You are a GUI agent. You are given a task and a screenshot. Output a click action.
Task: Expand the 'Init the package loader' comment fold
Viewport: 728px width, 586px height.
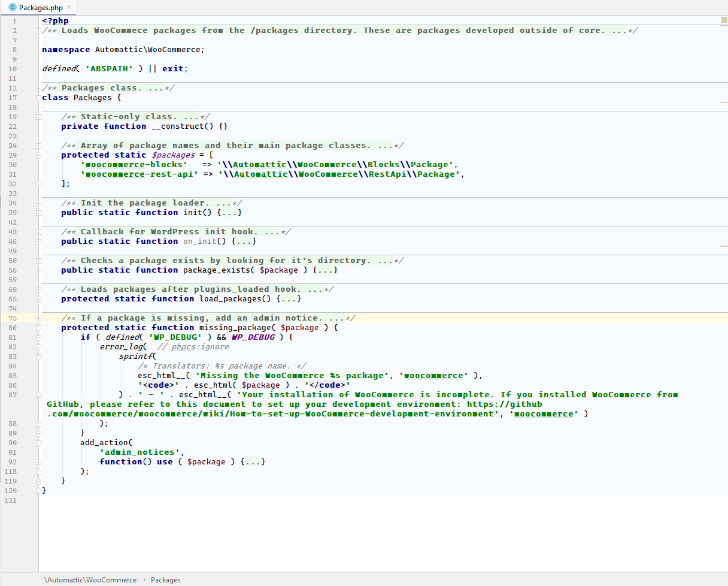pyautogui.click(x=39, y=203)
